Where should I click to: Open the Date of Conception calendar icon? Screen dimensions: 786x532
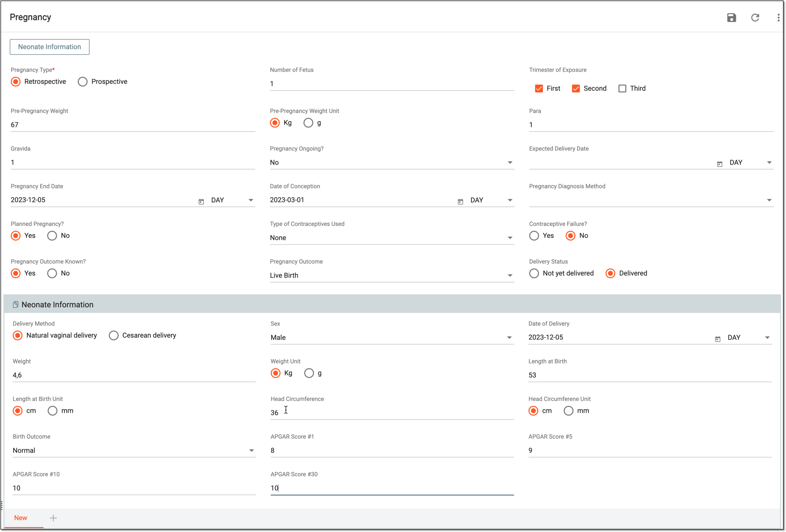click(460, 201)
